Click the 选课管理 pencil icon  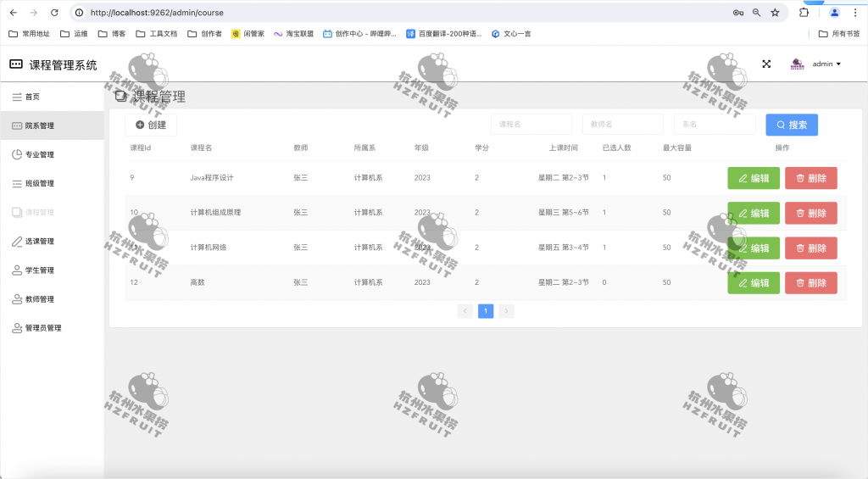(17, 242)
